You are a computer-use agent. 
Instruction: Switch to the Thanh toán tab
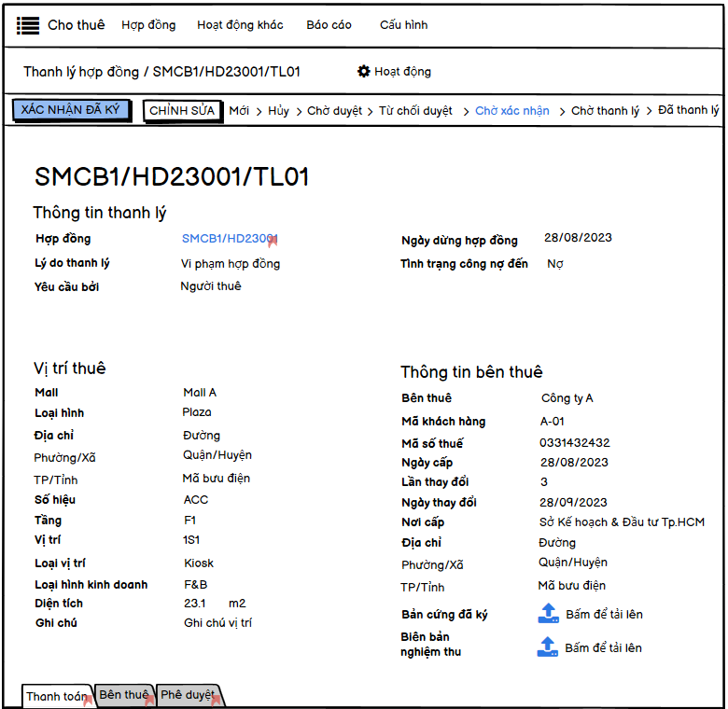click(x=57, y=696)
